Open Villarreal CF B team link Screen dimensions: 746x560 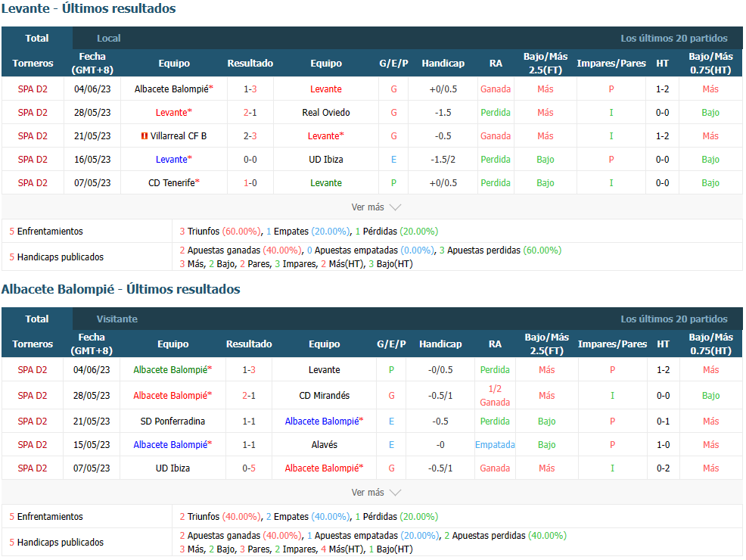(179, 136)
